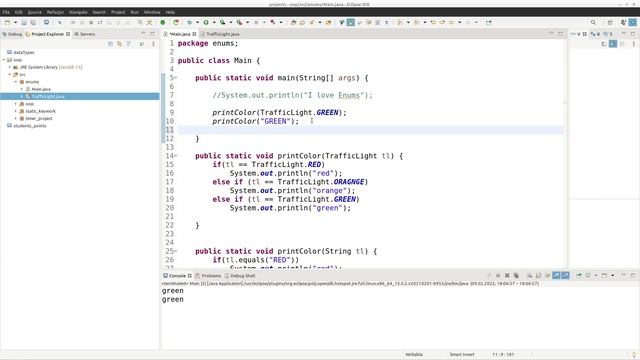Collapse the main method at line 5

coord(176,78)
